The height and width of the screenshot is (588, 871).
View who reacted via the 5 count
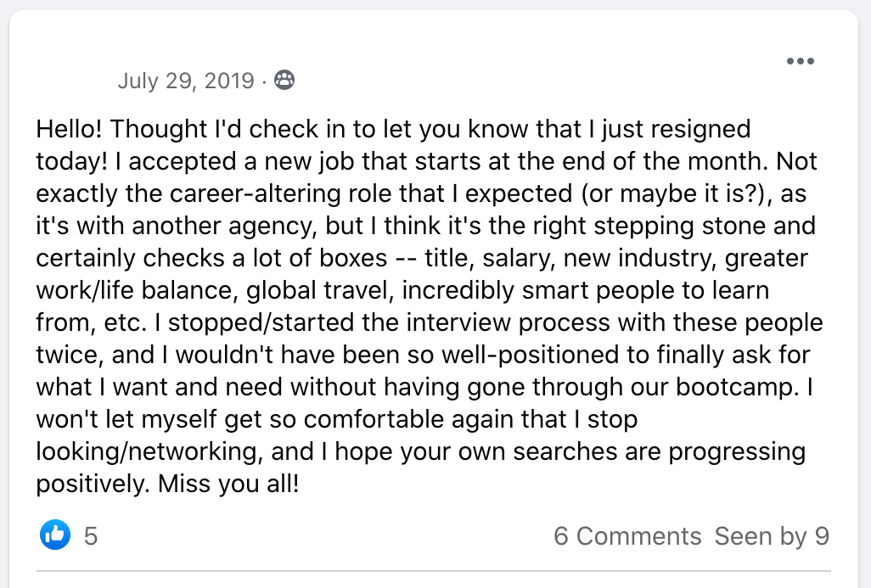pyautogui.click(x=91, y=536)
